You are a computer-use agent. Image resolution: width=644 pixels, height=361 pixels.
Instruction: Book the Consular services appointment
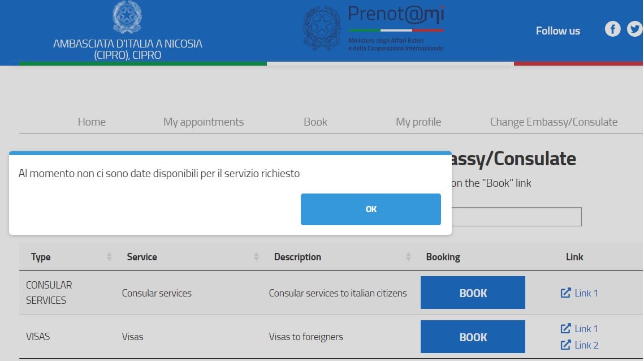coord(473,293)
